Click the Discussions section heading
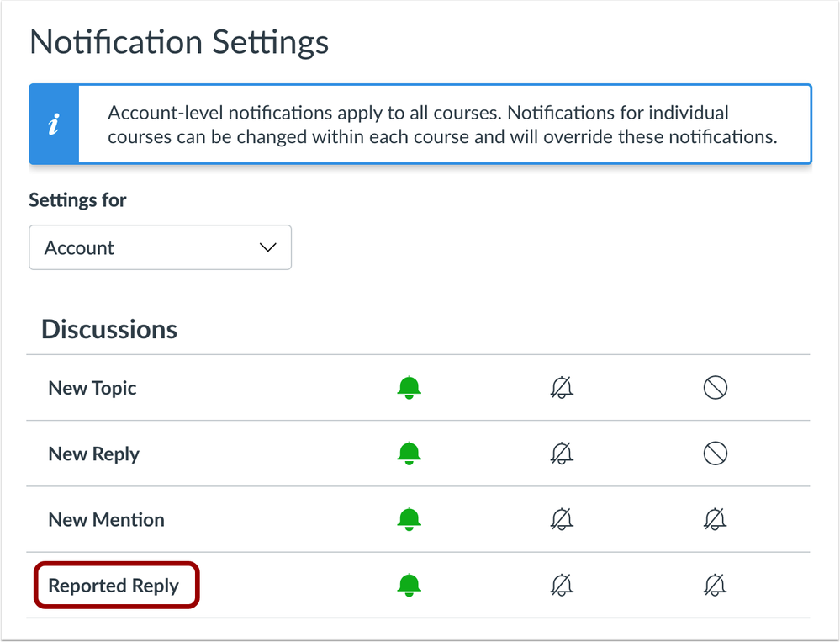Image resolution: width=840 pixels, height=642 pixels. coord(109,329)
